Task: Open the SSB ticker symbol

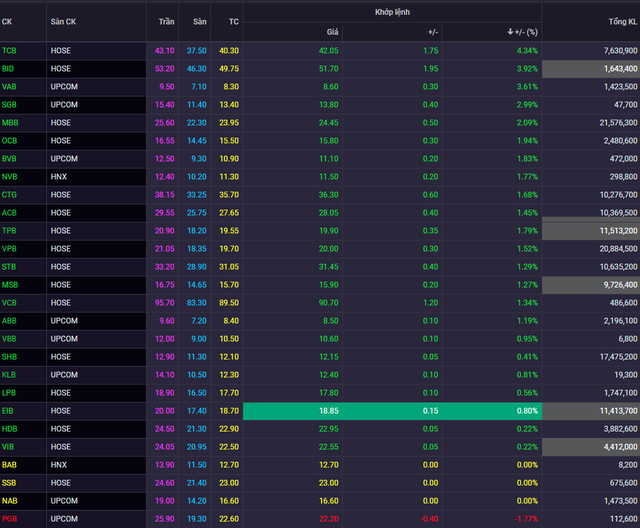Action: pyautogui.click(x=9, y=483)
